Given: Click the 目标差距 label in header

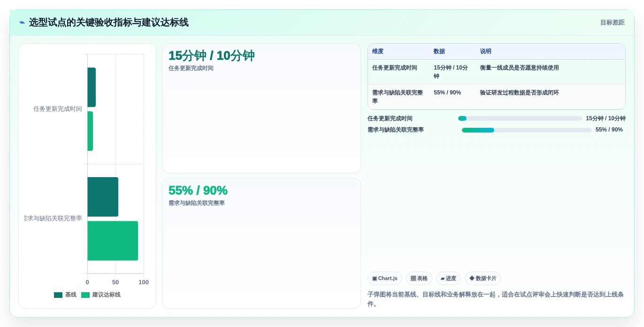Looking at the screenshot, I should pyautogui.click(x=612, y=23).
